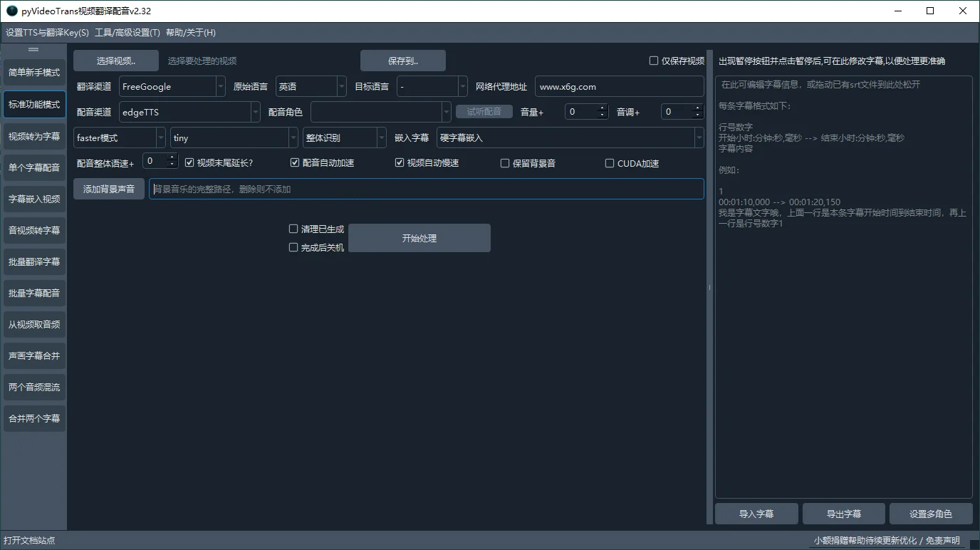Click the 导出字幕 button
This screenshot has height=550, width=980.
[844, 513]
